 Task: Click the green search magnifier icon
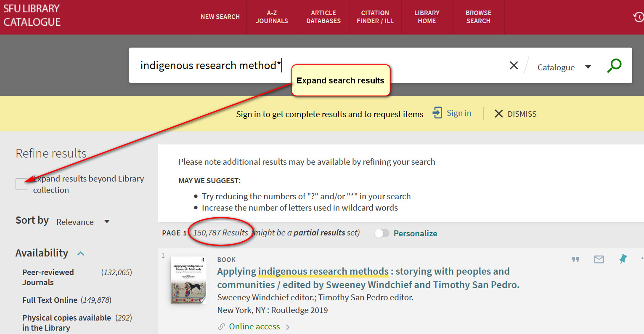614,65
